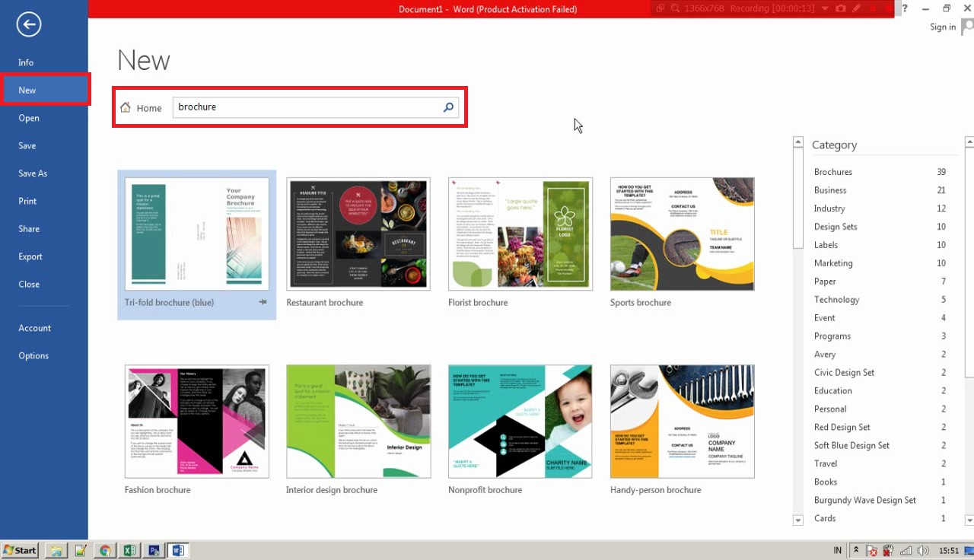The width and height of the screenshot is (974, 560).
Task: Pick the Handy-person brochure template
Action: click(683, 422)
